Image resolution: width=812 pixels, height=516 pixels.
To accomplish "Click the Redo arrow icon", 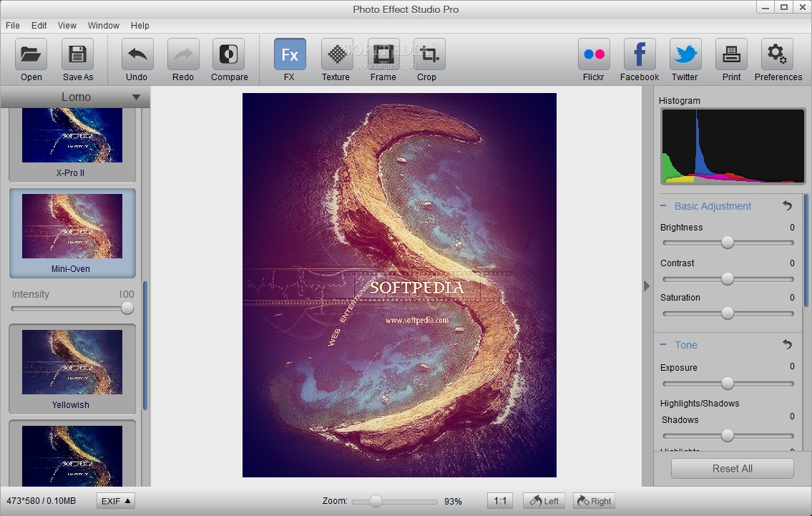I will tap(183, 54).
